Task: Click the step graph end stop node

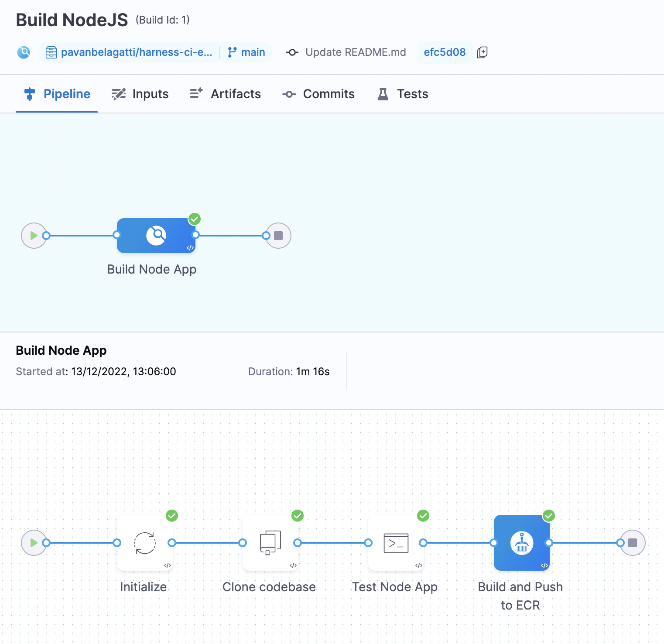Action: click(x=633, y=543)
